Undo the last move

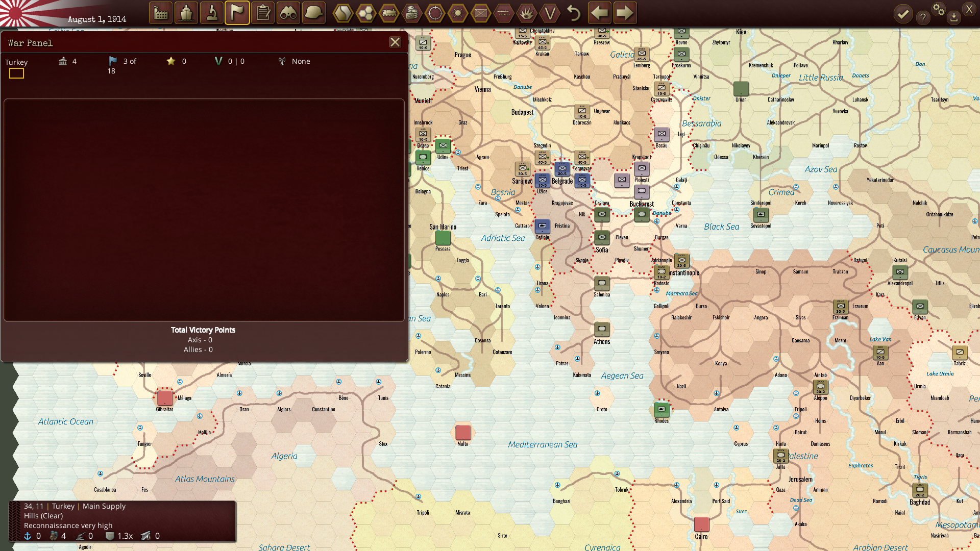coord(574,13)
